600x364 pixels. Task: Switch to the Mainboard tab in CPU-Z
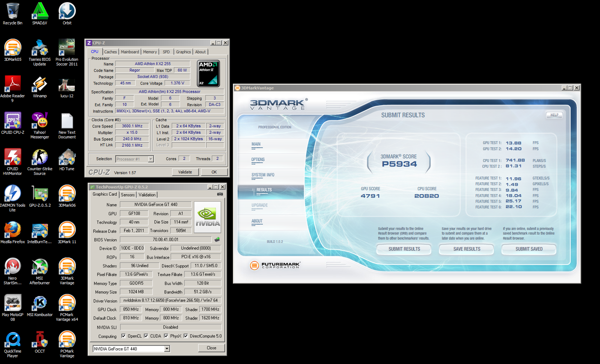coord(130,52)
